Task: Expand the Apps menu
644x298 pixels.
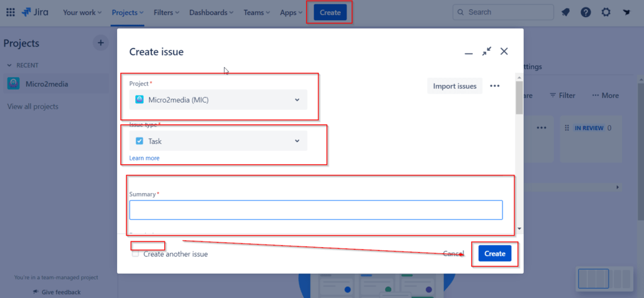Action: (292, 13)
